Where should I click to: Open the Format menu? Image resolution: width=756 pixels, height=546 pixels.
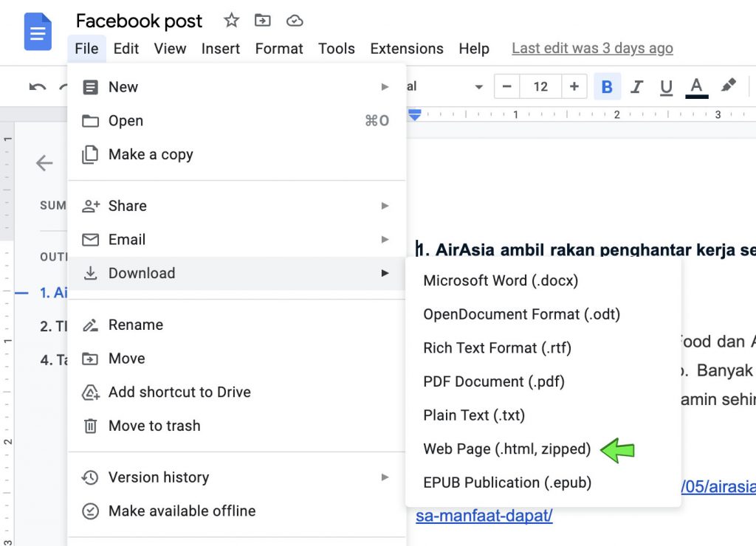point(279,49)
